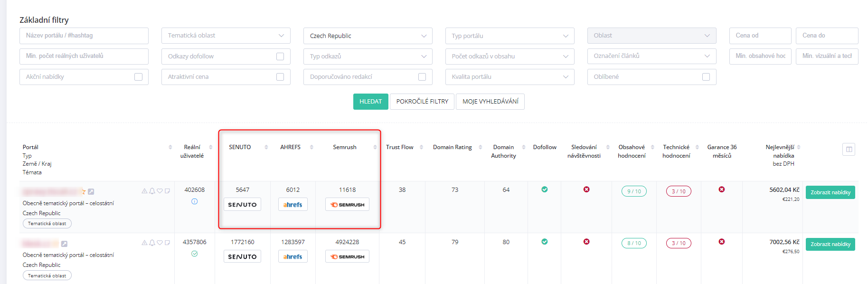Toggle the Akční nabídky checkbox
868x284 pixels.
click(138, 77)
